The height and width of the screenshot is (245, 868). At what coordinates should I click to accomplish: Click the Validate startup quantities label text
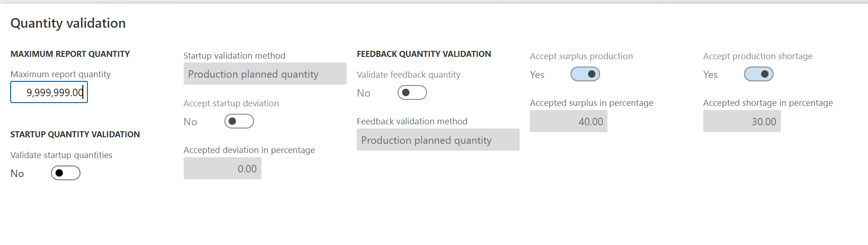click(x=61, y=155)
